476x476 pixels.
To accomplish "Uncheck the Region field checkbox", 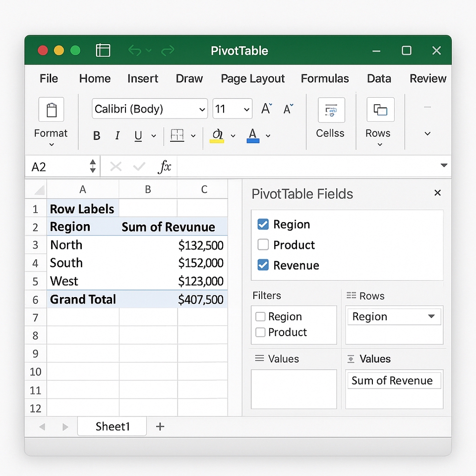I will [263, 225].
